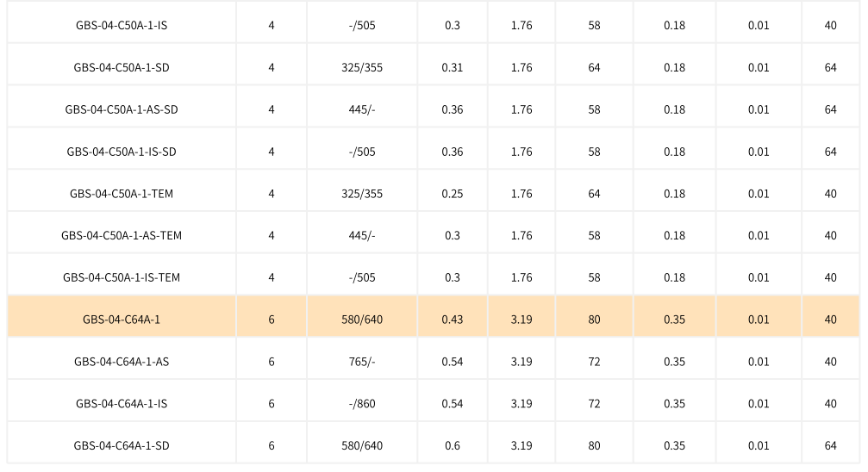Viewport: 868px width, 472px height.
Task: Select the GBS-04-C50A-1-IS-SD model cell
Action: [x=122, y=152]
